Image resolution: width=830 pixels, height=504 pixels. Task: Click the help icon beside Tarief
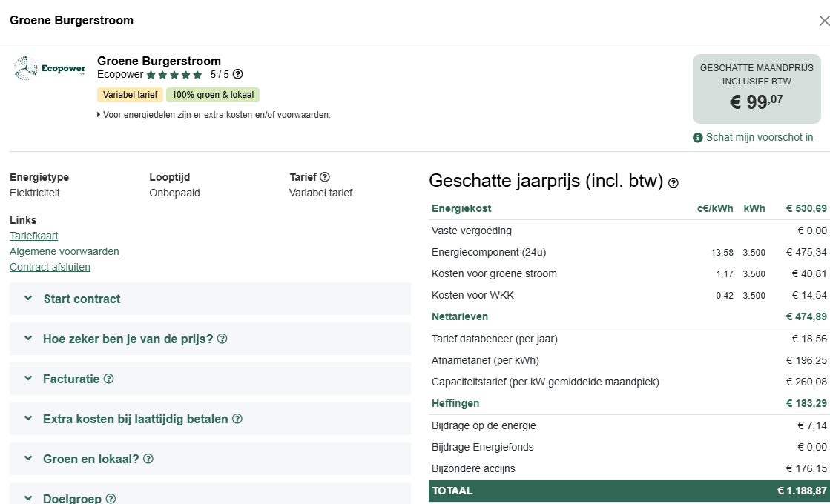pos(324,177)
